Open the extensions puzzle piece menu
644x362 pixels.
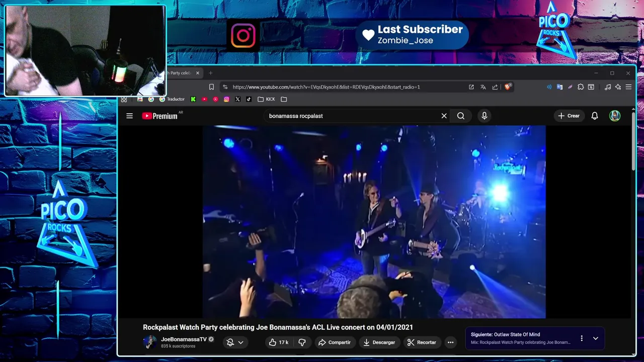581,87
